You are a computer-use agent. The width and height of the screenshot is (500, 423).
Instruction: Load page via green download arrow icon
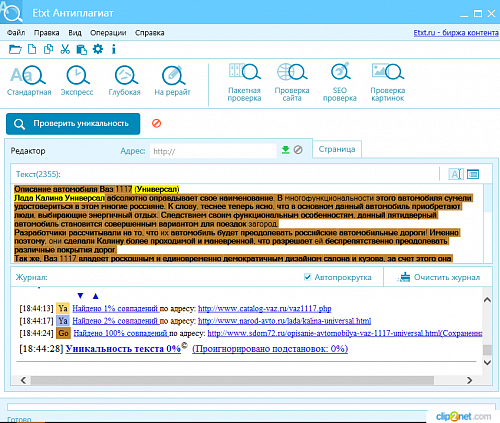pos(285,150)
